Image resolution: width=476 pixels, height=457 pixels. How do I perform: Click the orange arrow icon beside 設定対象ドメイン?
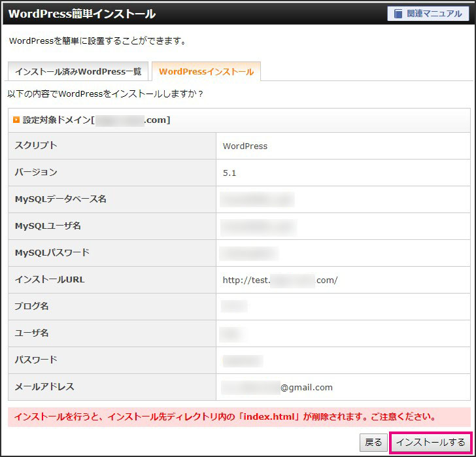click(x=16, y=120)
